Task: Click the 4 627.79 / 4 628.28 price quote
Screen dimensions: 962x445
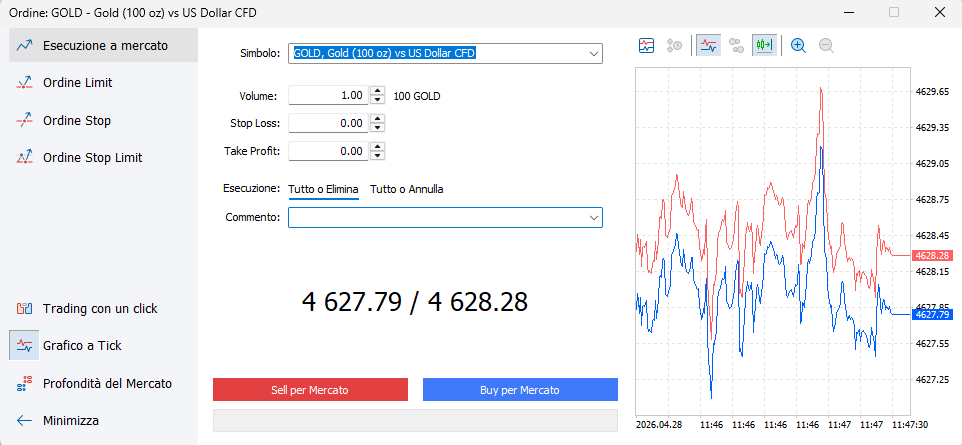Action: [415, 303]
